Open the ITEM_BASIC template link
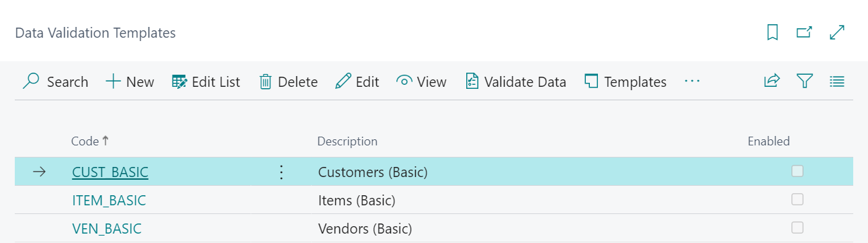Viewport: 868px width, 243px height. tap(109, 201)
